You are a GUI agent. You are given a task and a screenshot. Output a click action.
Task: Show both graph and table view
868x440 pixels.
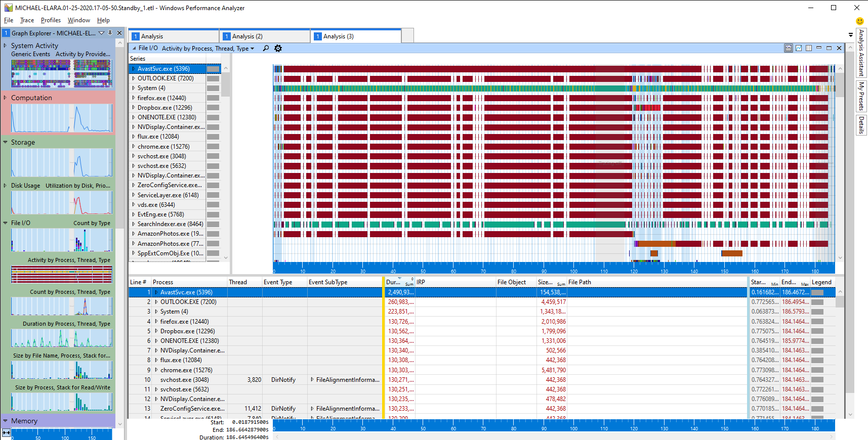point(789,48)
